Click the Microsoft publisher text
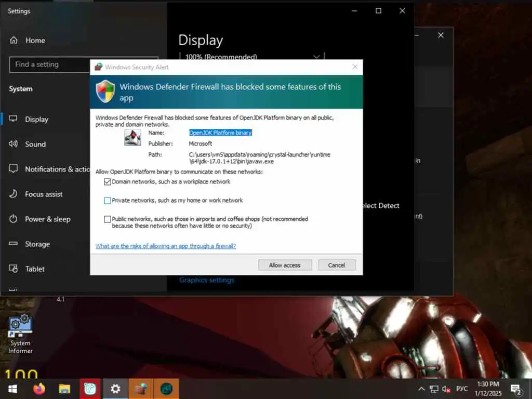This screenshot has width=532, height=399. (200, 144)
